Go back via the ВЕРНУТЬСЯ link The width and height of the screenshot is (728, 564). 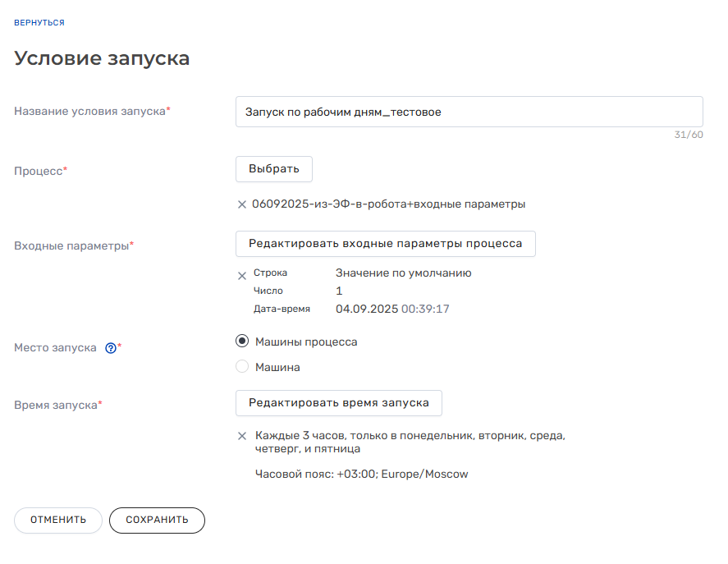(39, 22)
